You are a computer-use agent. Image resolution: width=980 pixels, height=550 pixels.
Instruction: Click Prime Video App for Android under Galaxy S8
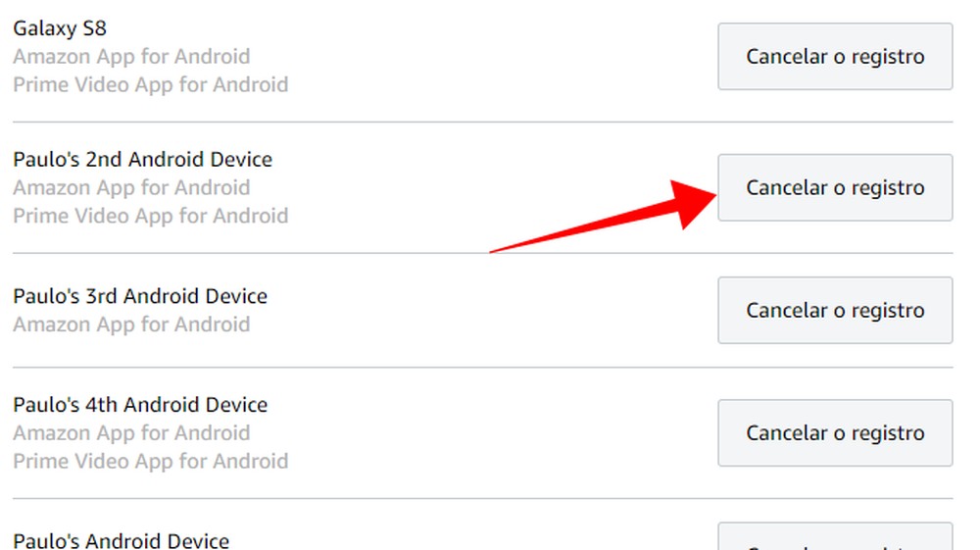tap(151, 84)
